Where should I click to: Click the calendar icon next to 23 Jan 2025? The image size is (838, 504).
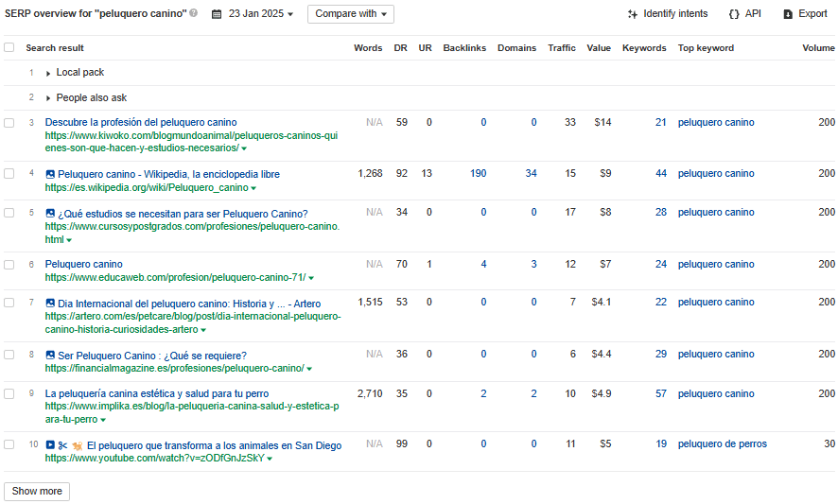217,14
